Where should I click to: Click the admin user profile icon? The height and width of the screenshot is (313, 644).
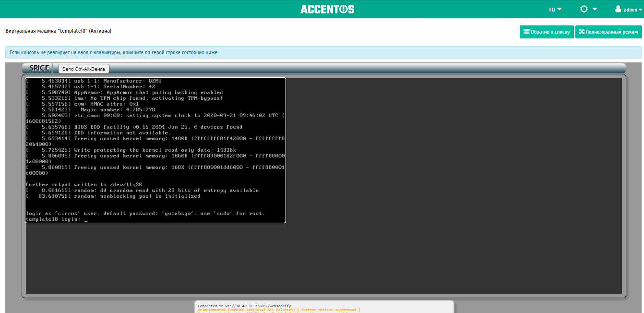click(x=618, y=9)
